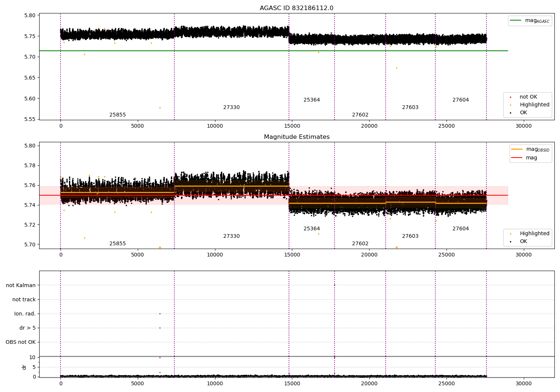Select obsid label 25855 in the top plot
Viewport: 560px width, 392px height.
pos(118,115)
